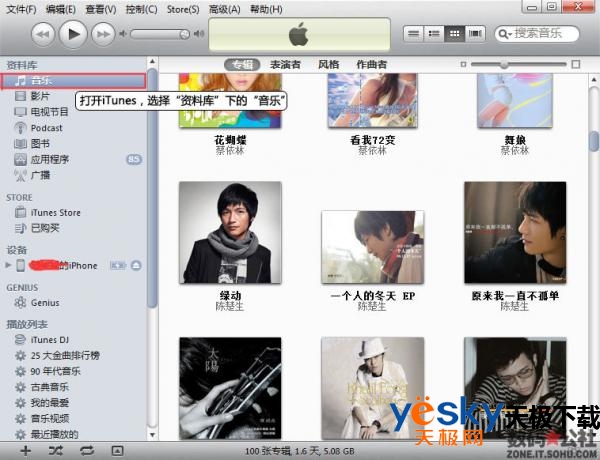
Task: Open 90 年代音乐 playlist
Action: point(55,371)
